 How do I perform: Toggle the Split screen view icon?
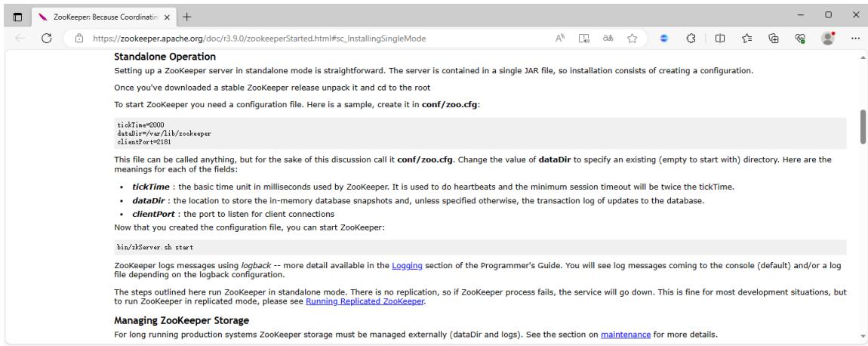(x=719, y=39)
